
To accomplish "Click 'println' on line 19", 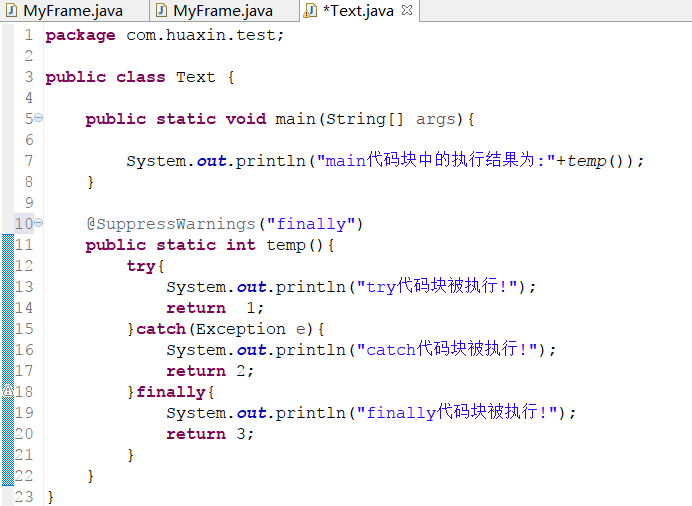I will [310, 413].
